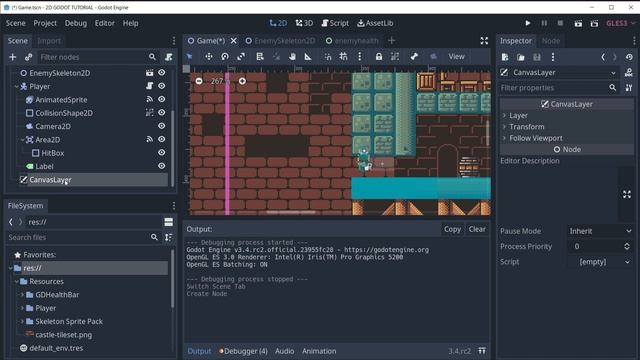Image resolution: width=640 pixels, height=360 pixels.
Task: Collapse the Player node in scene tree
Action: [x=16, y=87]
